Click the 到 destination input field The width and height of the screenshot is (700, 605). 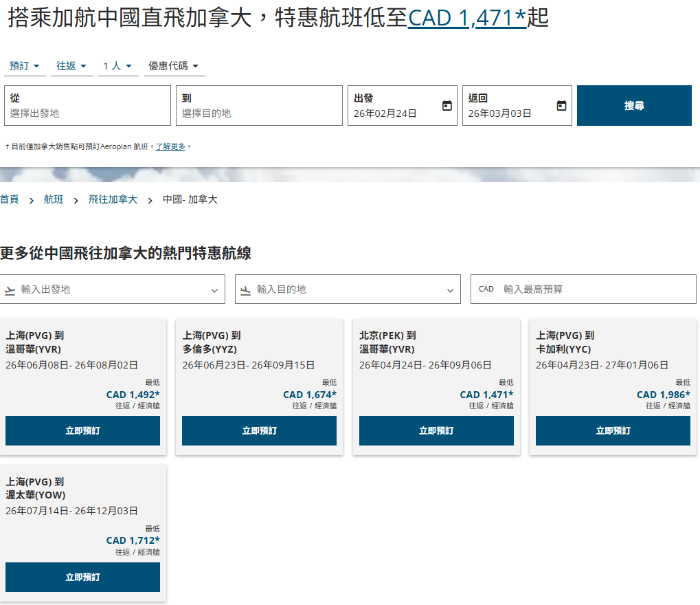[x=259, y=105]
